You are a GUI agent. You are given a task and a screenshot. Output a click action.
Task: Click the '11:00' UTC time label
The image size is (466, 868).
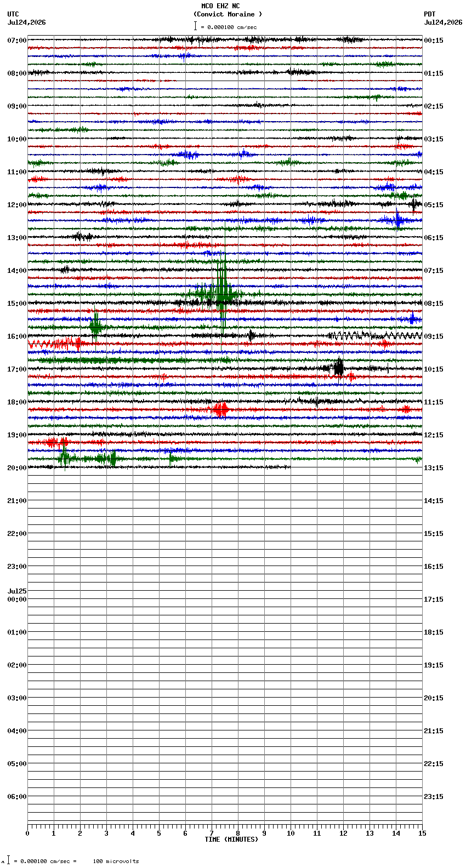tap(17, 172)
